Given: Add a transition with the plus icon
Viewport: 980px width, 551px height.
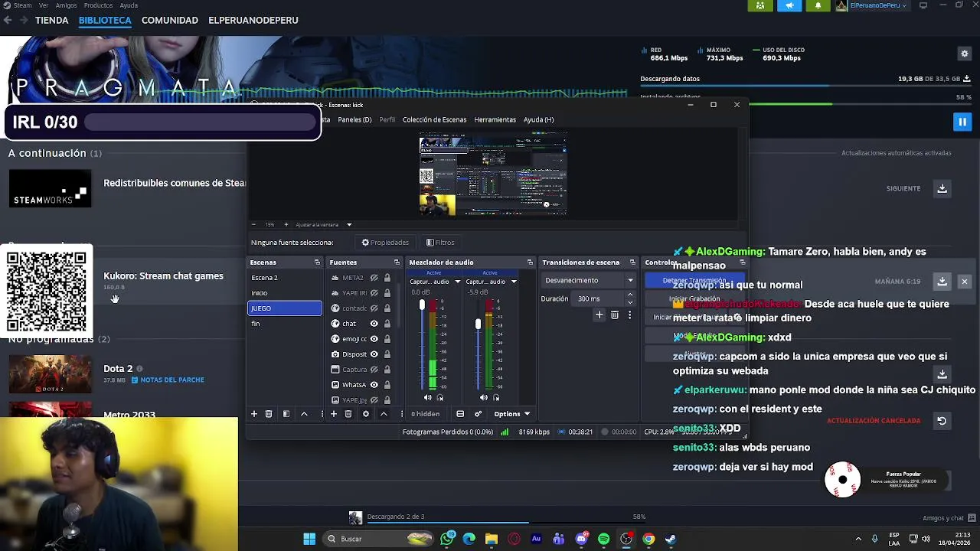Looking at the screenshot, I should (599, 315).
